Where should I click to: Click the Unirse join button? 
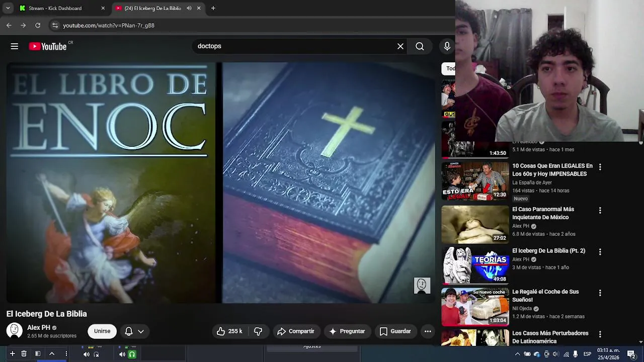click(102, 331)
